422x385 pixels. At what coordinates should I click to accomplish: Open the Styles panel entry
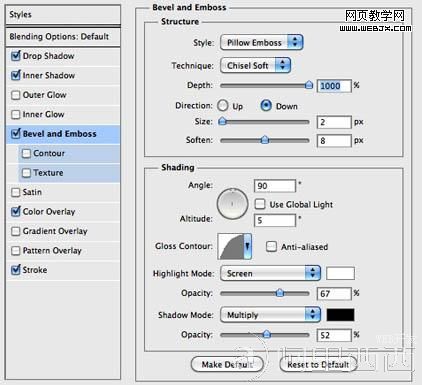point(63,15)
